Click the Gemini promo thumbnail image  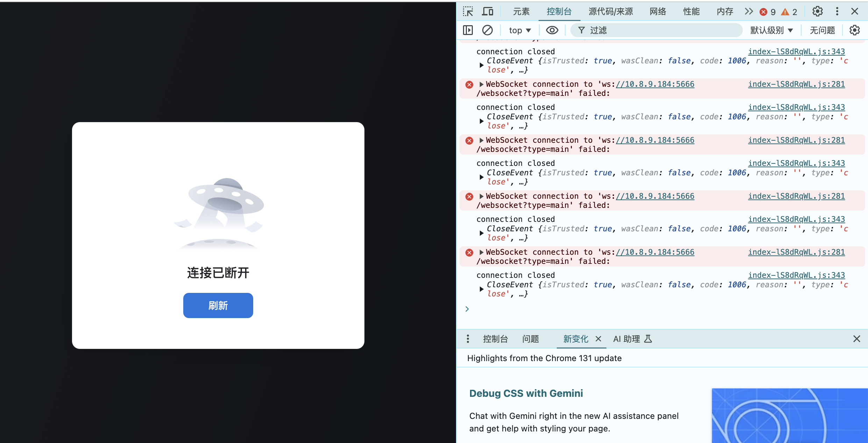pos(790,416)
